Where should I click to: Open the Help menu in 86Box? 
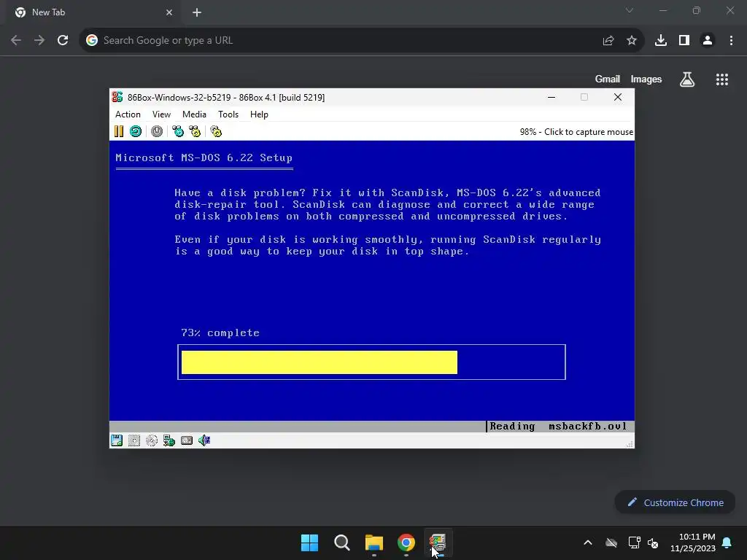coord(259,114)
